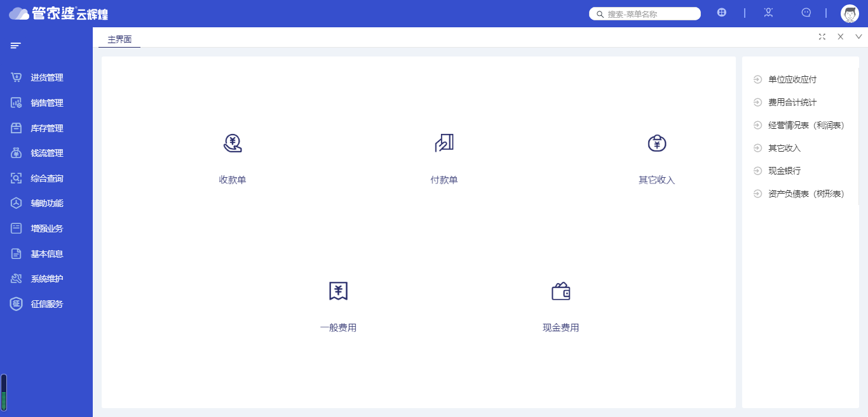Click the 其它收入 label in main area
868x417 pixels.
tap(657, 180)
